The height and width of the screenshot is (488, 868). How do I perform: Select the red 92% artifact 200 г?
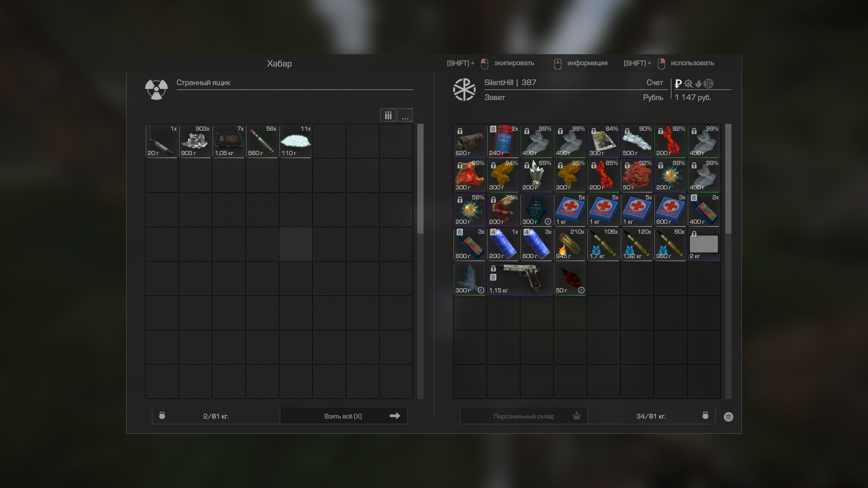tap(670, 141)
